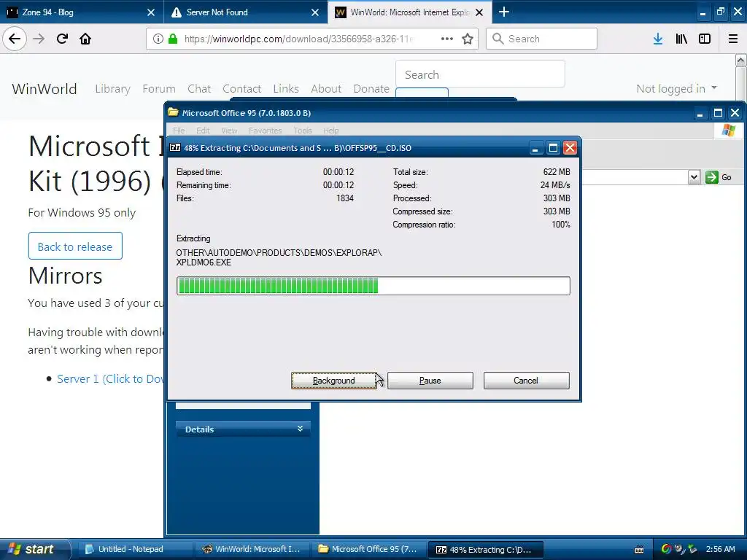Toggle the Firefox sidebar icon

pos(705,39)
